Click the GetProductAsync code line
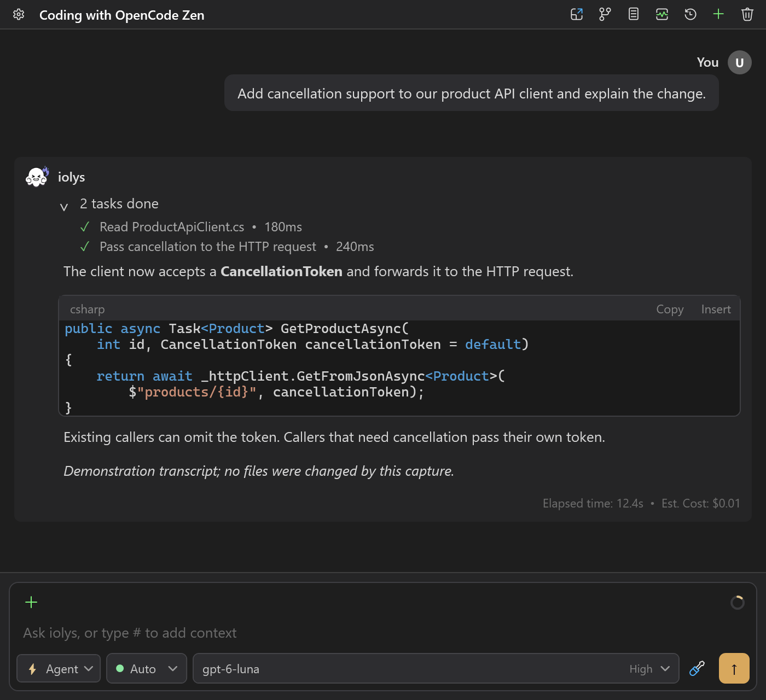766x700 pixels. [x=236, y=328]
